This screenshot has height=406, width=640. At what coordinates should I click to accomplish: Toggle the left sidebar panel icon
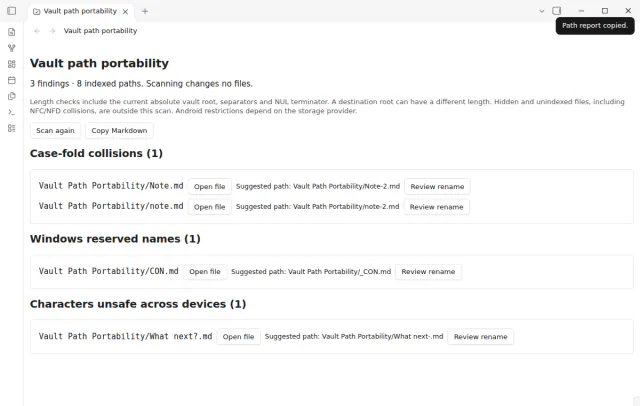tap(11, 11)
